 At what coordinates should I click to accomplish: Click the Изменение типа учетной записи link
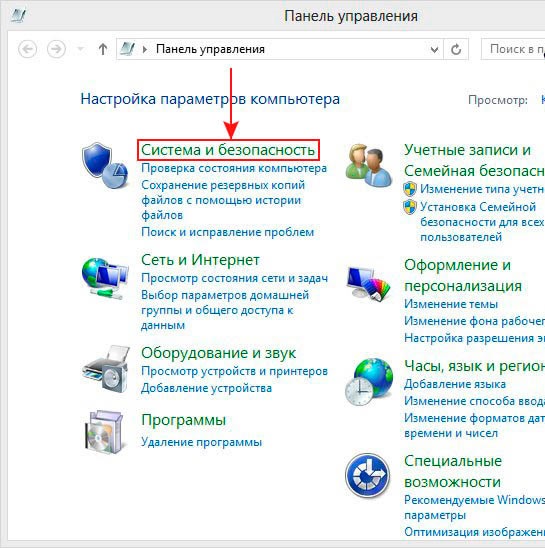tap(482, 189)
